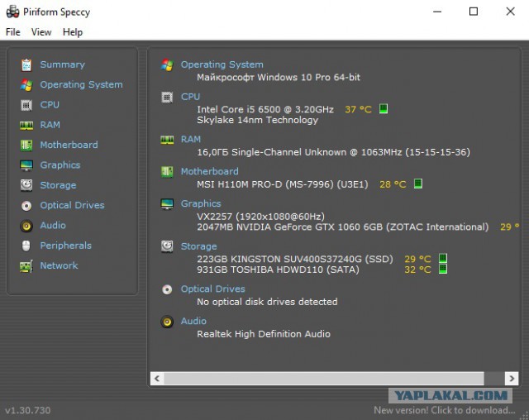
Task: Open the File menu
Action: [13, 32]
